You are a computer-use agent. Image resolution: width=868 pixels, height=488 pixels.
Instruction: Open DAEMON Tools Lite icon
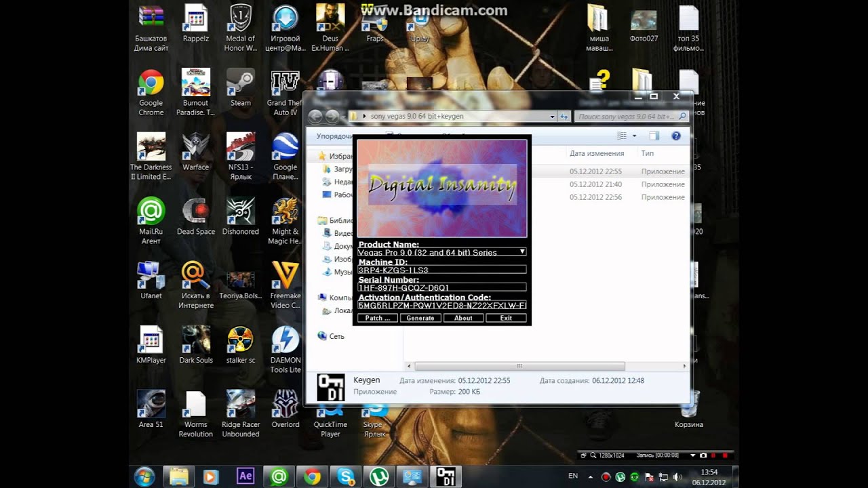click(x=285, y=349)
